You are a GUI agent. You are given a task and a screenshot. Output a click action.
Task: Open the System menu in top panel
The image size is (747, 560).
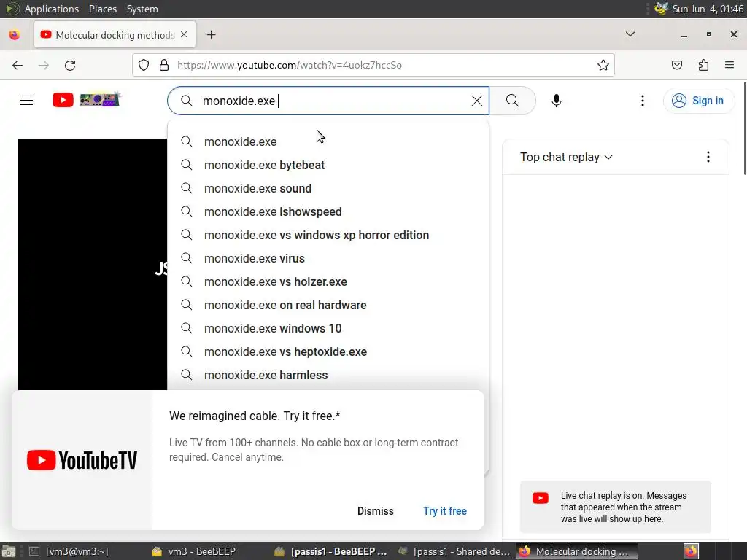coord(142,9)
